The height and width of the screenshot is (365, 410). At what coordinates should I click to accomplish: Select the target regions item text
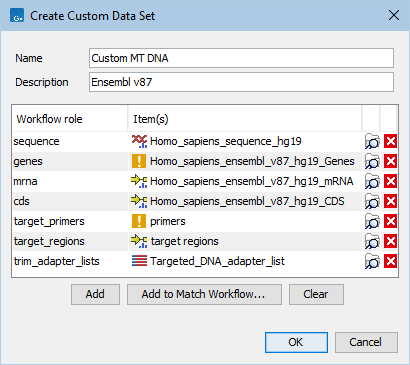(185, 241)
